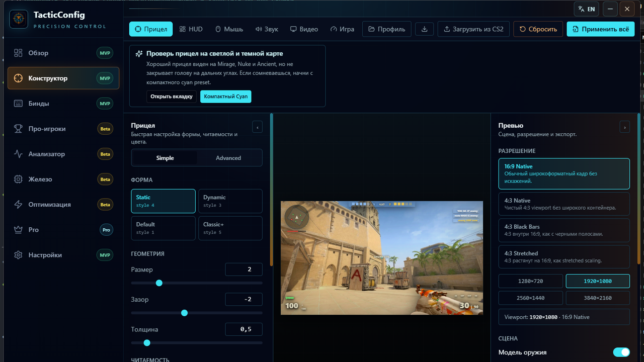Open the Профиль button

point(387,29)
